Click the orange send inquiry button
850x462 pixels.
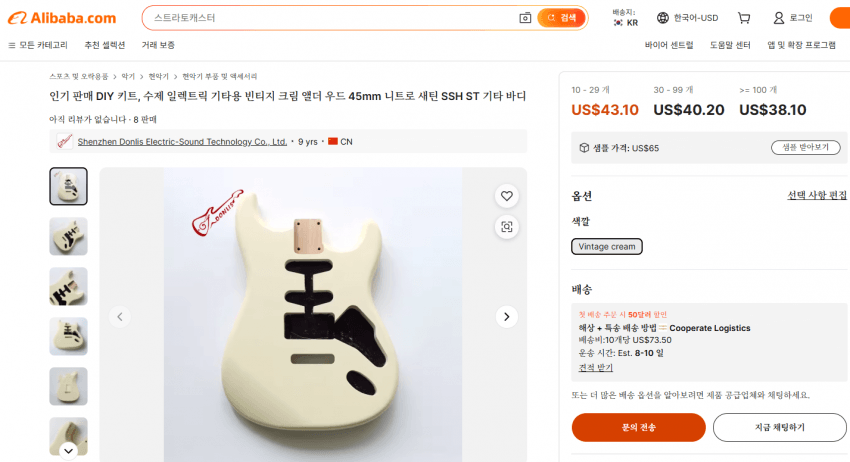637,427
